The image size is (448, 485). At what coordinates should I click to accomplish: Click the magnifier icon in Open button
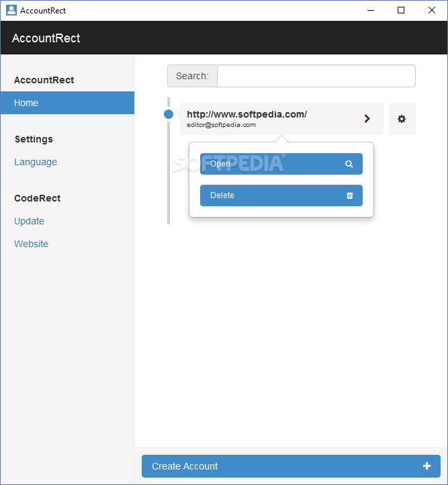pos(349,164)
